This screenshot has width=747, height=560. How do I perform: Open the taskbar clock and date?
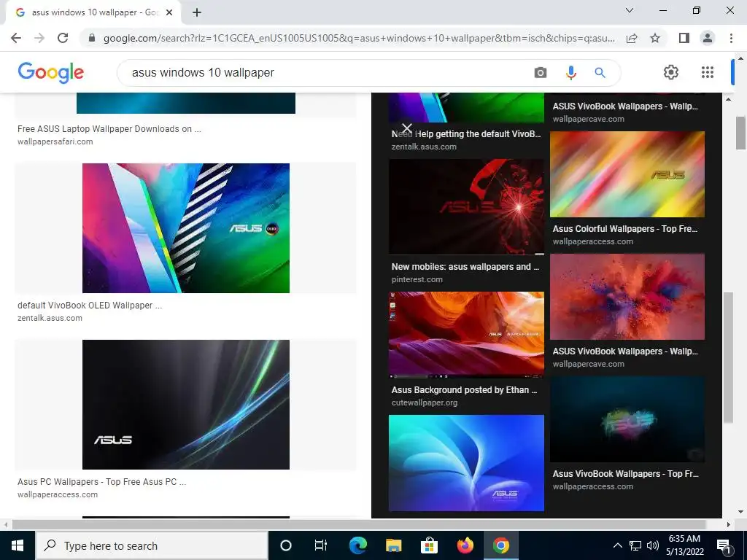(684, 545)
